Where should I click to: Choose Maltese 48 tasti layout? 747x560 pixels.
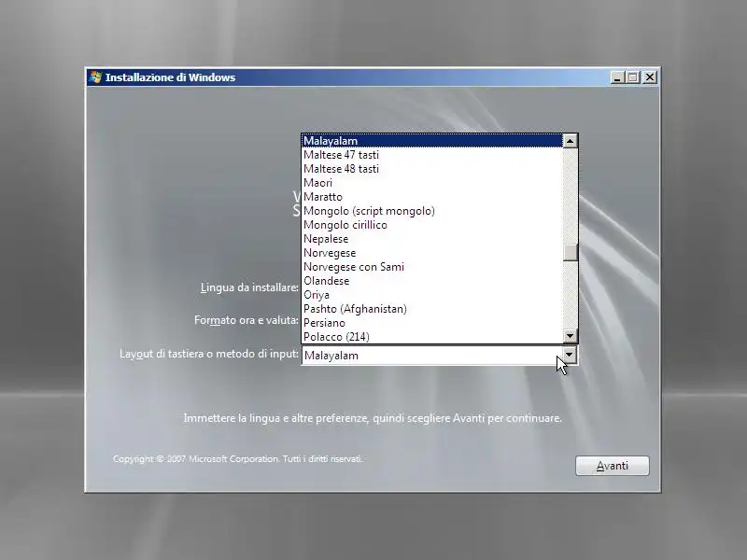pos(432,169)
